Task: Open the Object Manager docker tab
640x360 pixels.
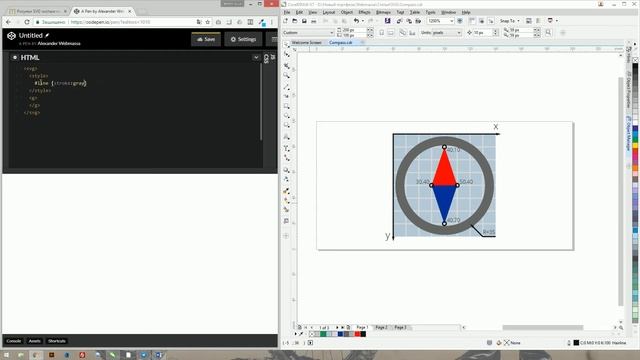Action: point(629,133)
